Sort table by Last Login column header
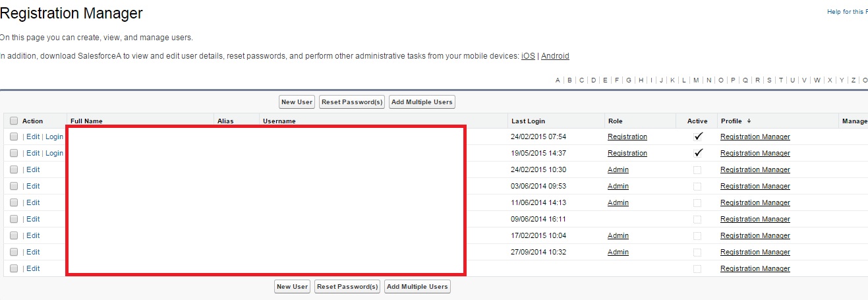The image size is (868, 300). [527, 121]
